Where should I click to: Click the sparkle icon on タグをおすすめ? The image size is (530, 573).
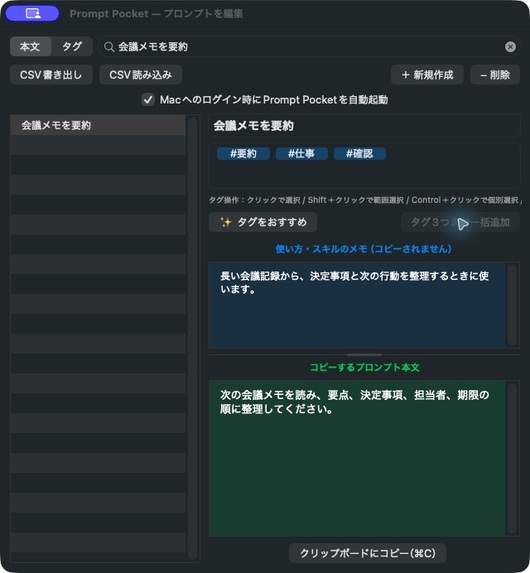226,222
